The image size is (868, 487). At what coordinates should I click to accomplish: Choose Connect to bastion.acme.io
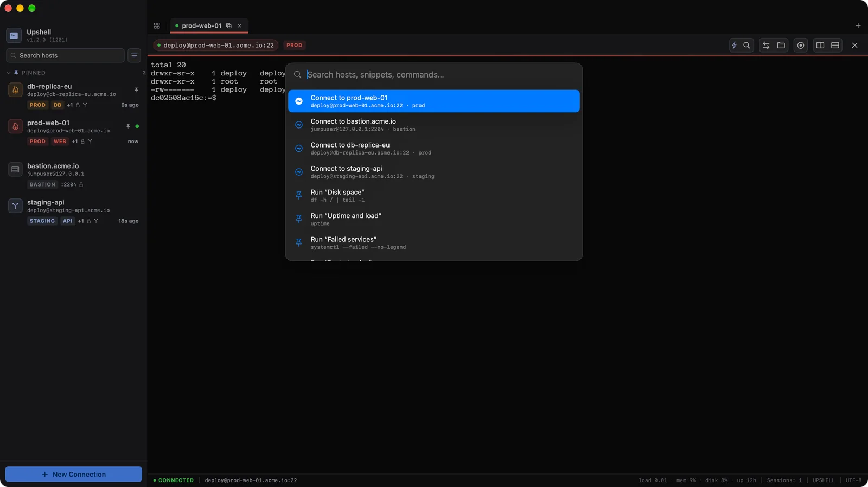pos(434,125)
